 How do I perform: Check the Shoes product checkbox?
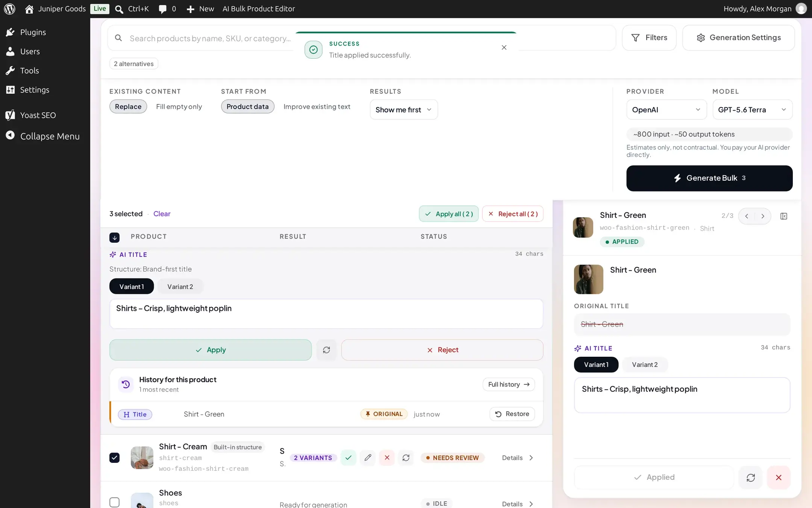point(115,502)
